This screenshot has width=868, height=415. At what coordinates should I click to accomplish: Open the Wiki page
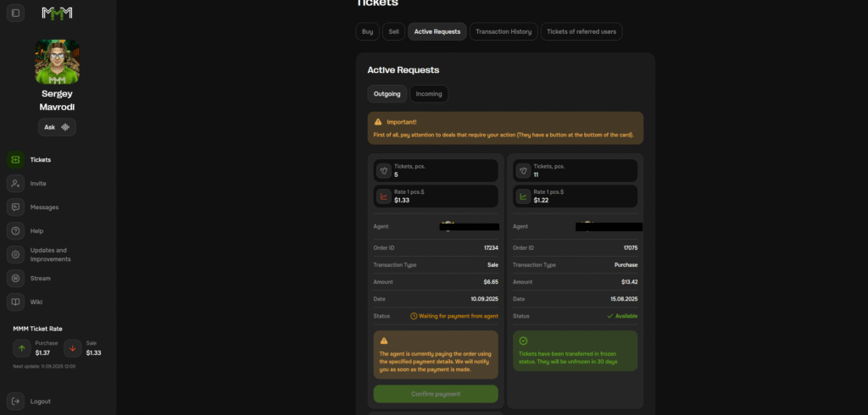tap(36, 302)
